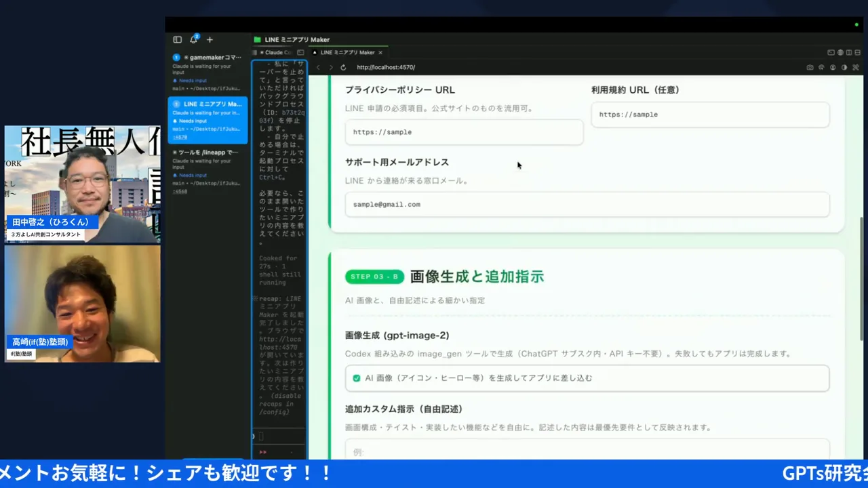The width and height of the screenshot is (868, 488).
Task: Click the 画像生成と追加指示 heading
Action: tap(477, 277)
